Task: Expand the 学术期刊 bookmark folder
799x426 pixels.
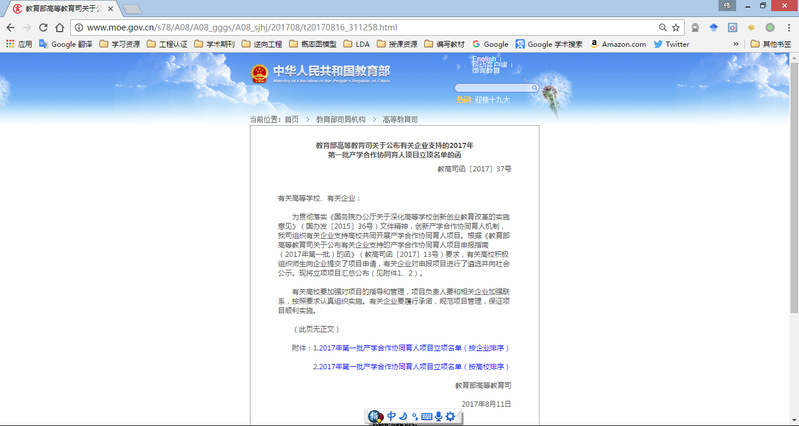Action: tap(217, 44)
